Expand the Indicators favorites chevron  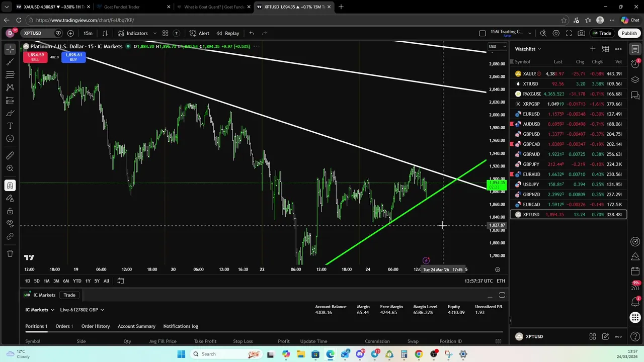tap(154, 33)
